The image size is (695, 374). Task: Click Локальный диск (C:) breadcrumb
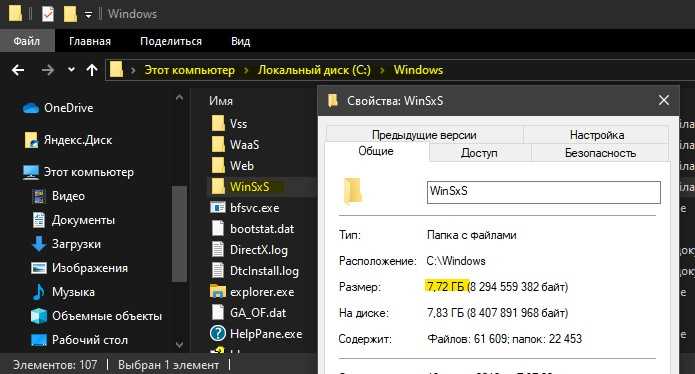(314, 70)
